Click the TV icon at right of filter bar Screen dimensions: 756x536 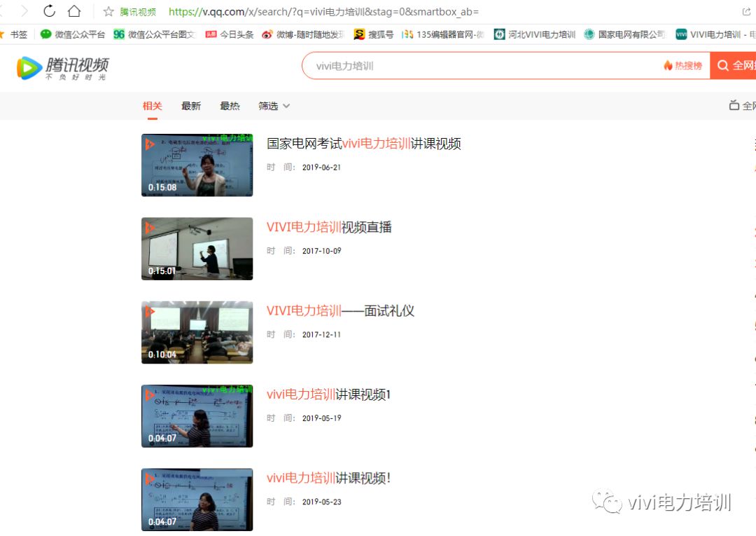(x=734, y=104)
